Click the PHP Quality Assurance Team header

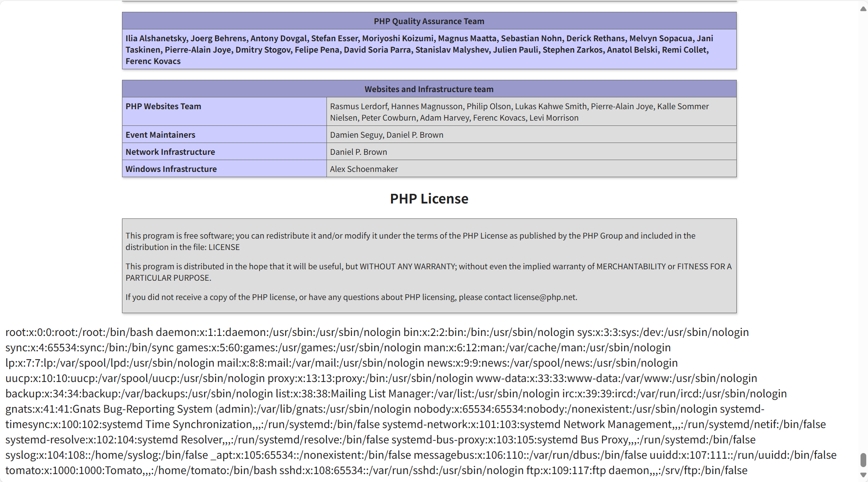pos(429,21)
